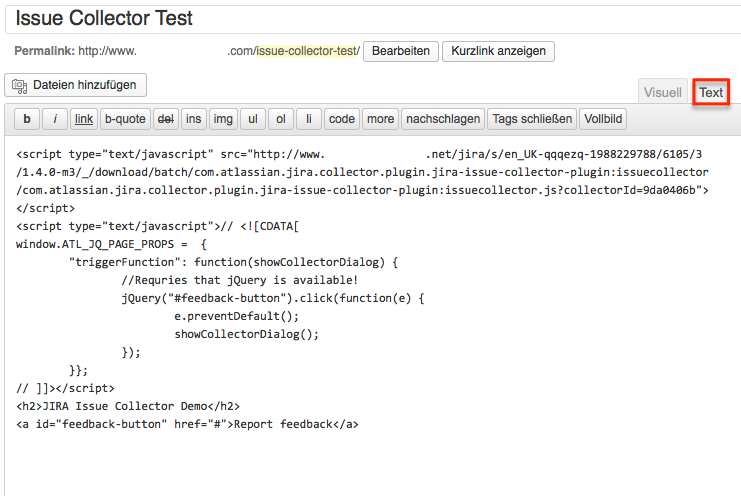Insert a hyperlink with link button
The height and width of the screenshot is (496, 741).
tap(84, 119)
